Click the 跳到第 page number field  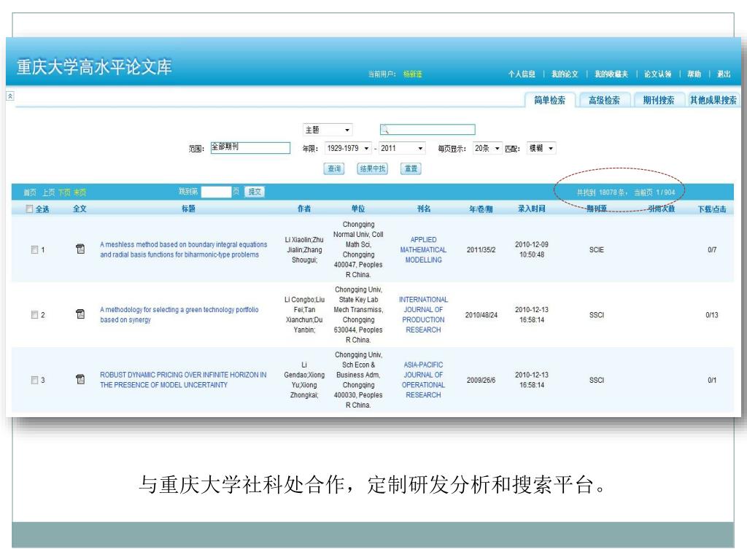[216, 192]
